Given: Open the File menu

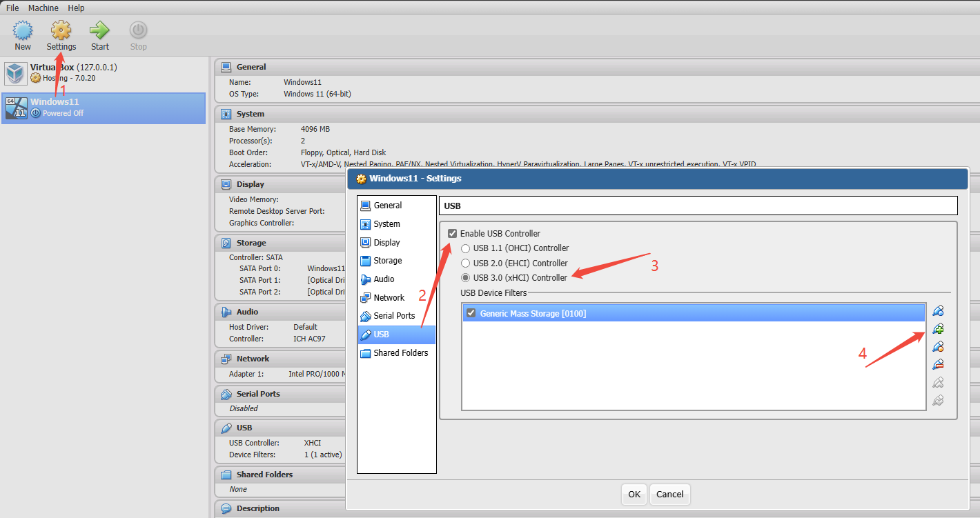Looking at the screenshot, I should [12, 8].
